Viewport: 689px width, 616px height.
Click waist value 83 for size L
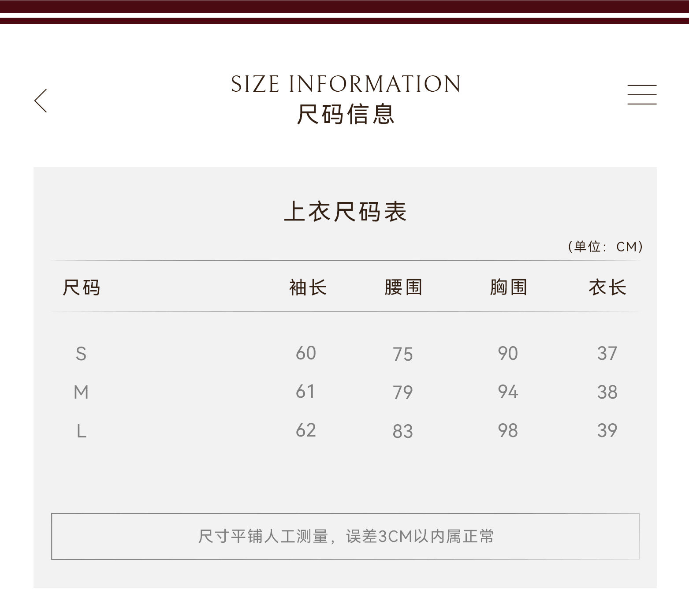tap(403, 431)
